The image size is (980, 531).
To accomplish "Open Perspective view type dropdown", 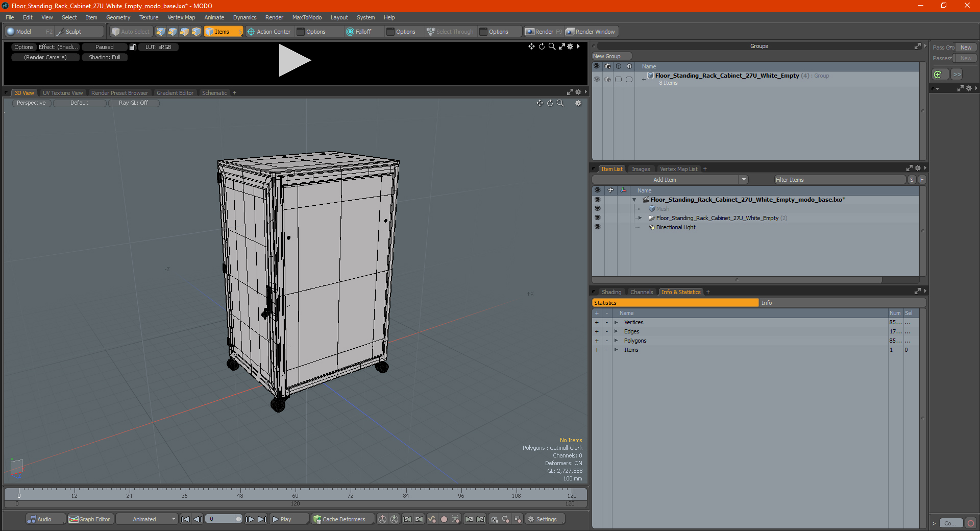I will point(31,103).
